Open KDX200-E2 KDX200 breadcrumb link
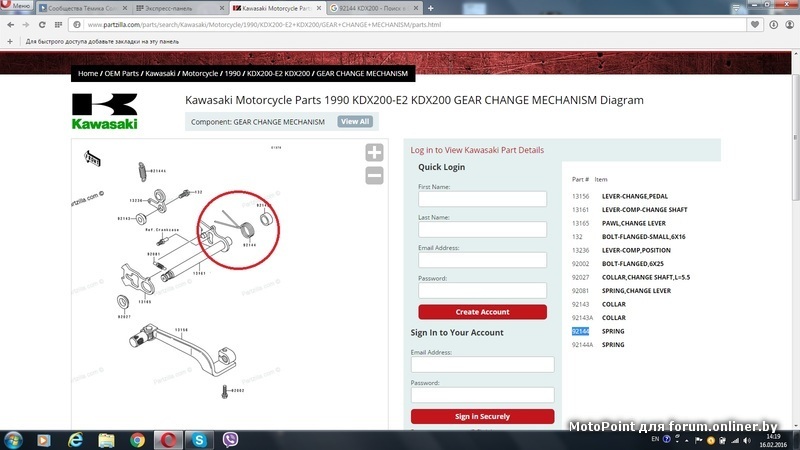The width and height of the screenshot is (800, 450). [x=279, y=73]
